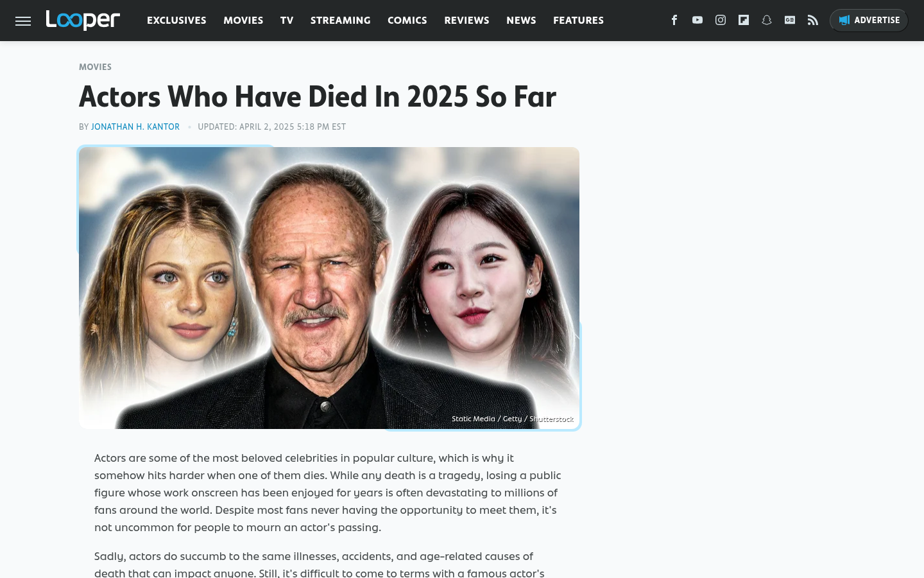Open the Reviews section

(466, 21)
